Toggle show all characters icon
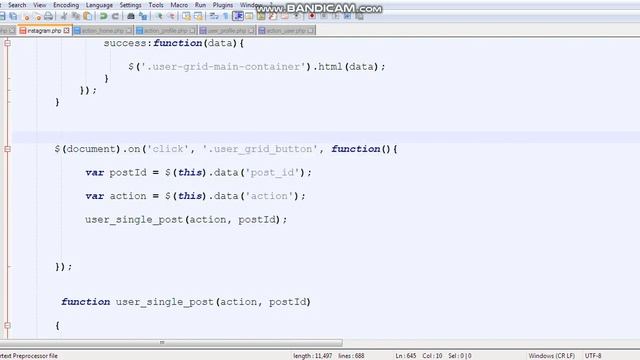The width and height of the screenshot is (640, 360). tap(226, 16)
